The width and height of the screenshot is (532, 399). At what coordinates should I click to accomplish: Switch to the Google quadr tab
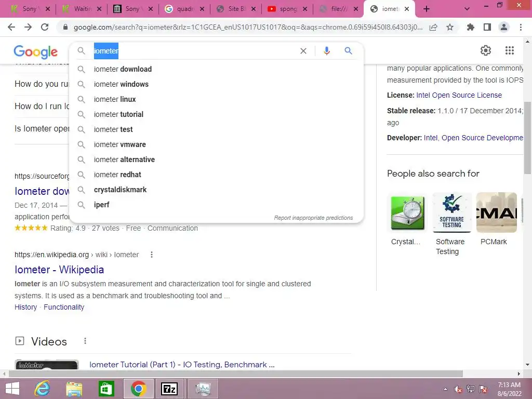click(x=184, y=9)
